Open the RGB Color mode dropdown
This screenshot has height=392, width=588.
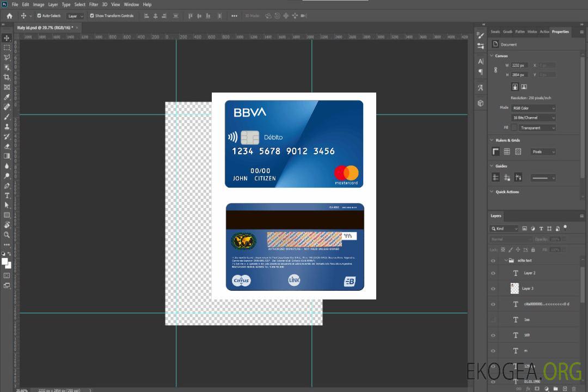(533, 108)
